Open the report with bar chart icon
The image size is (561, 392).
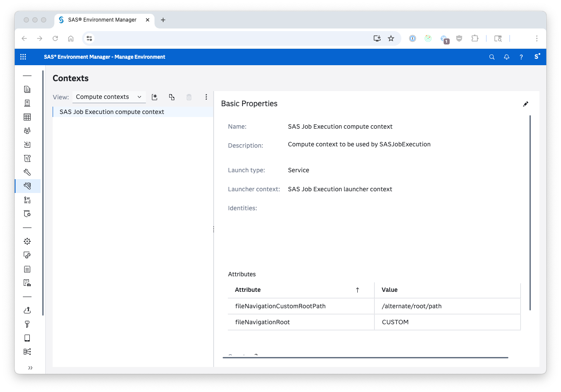[27, 283]
